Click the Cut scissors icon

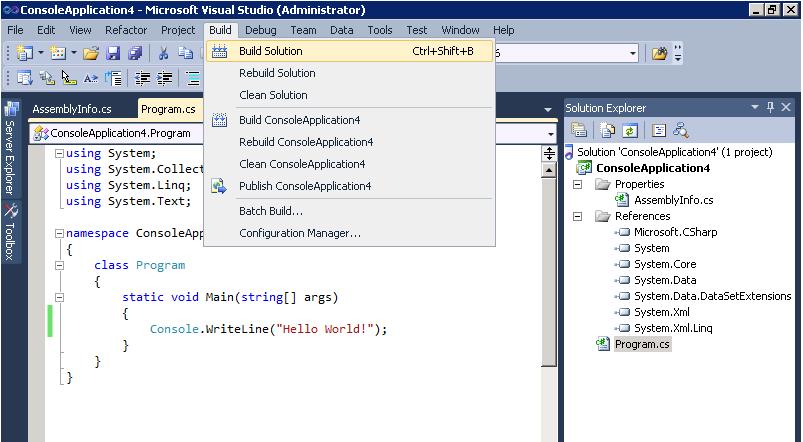(163, 53)
